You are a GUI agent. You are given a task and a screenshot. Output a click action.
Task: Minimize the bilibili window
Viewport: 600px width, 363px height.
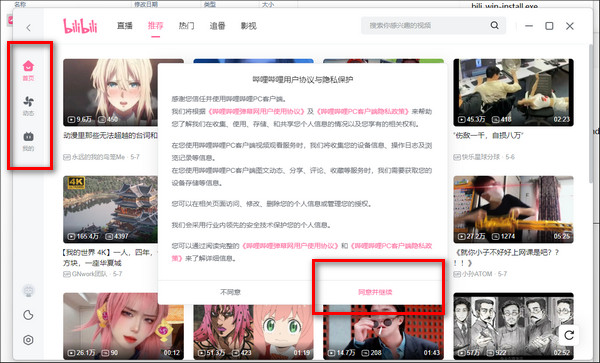(529, 26)
